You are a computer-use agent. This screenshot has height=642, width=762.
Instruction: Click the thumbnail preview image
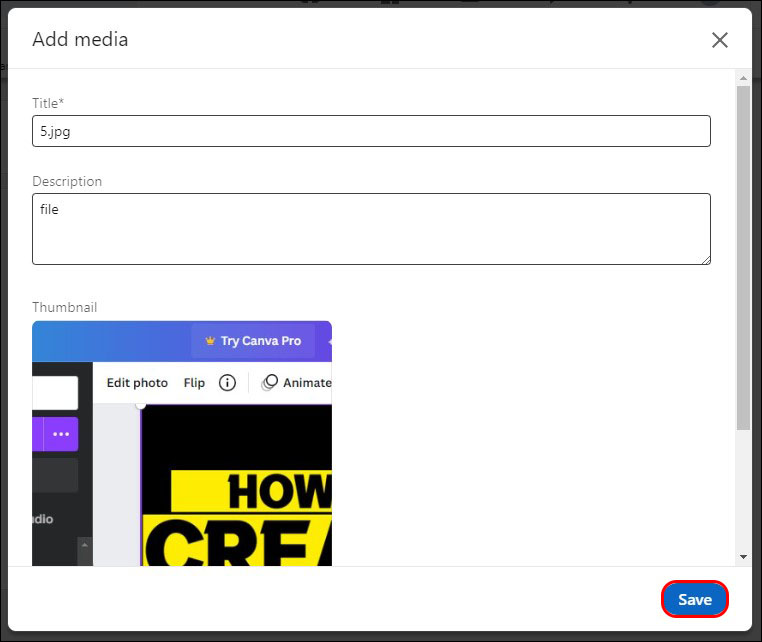point(182,443)
